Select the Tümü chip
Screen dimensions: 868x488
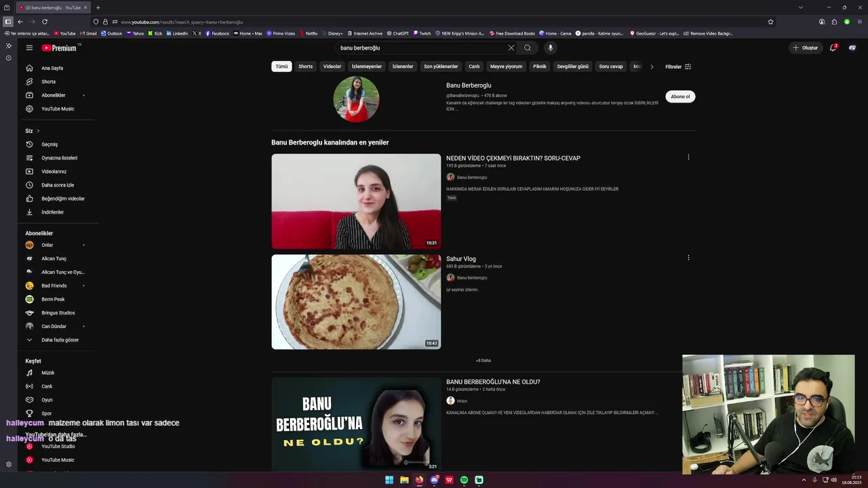[x=281, y=66]
